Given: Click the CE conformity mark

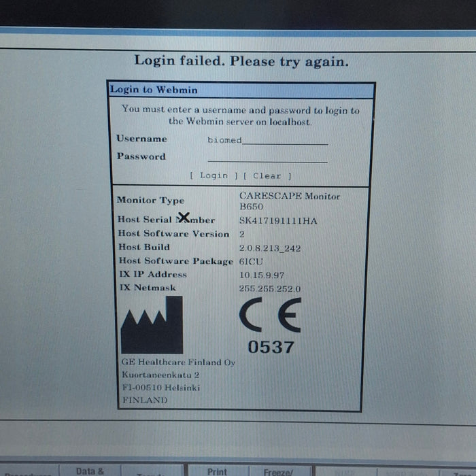Looking at the screenshot, I should [271, 316].
